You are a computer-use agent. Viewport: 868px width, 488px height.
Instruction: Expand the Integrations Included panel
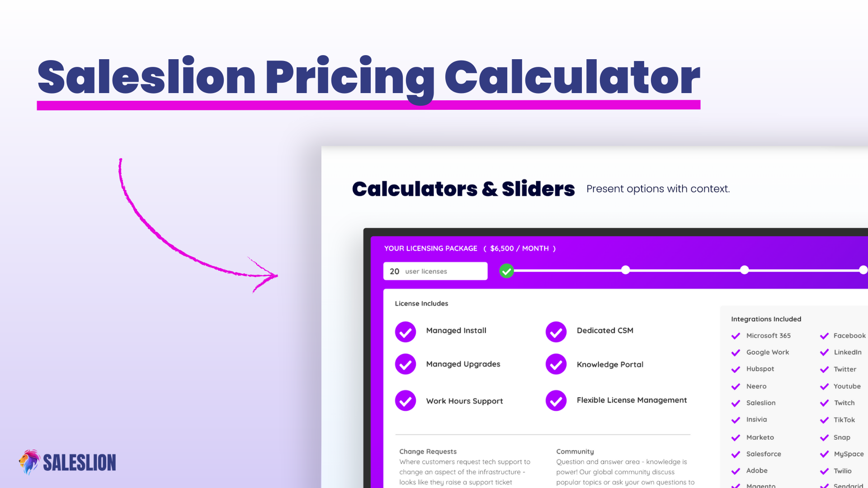pyautogui.click(x=766, y=319)
